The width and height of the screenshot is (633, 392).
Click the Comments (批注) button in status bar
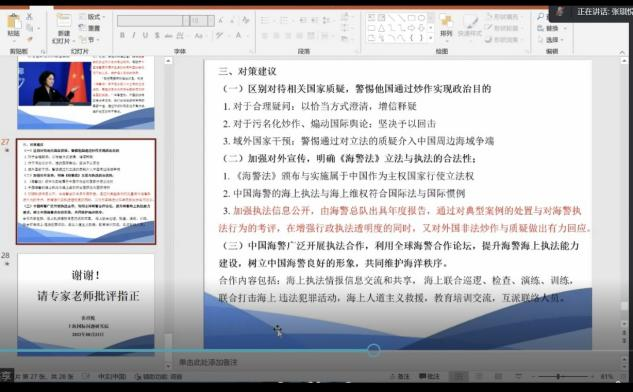click(429, 376)
